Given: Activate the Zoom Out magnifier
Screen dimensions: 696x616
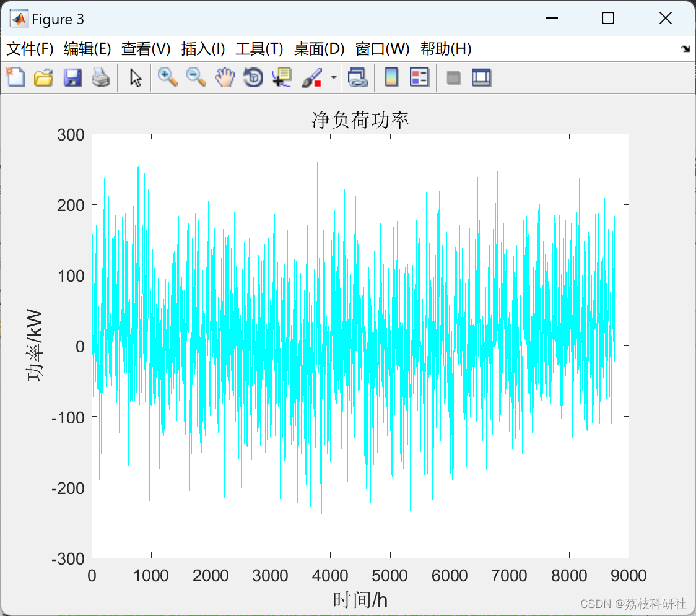Looking at the screenshot, I should point(196,77).
